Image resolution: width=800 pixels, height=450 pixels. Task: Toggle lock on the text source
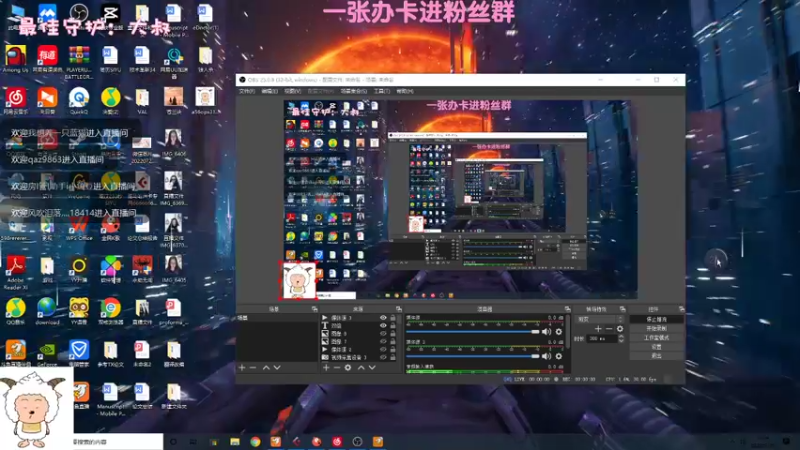393,326
